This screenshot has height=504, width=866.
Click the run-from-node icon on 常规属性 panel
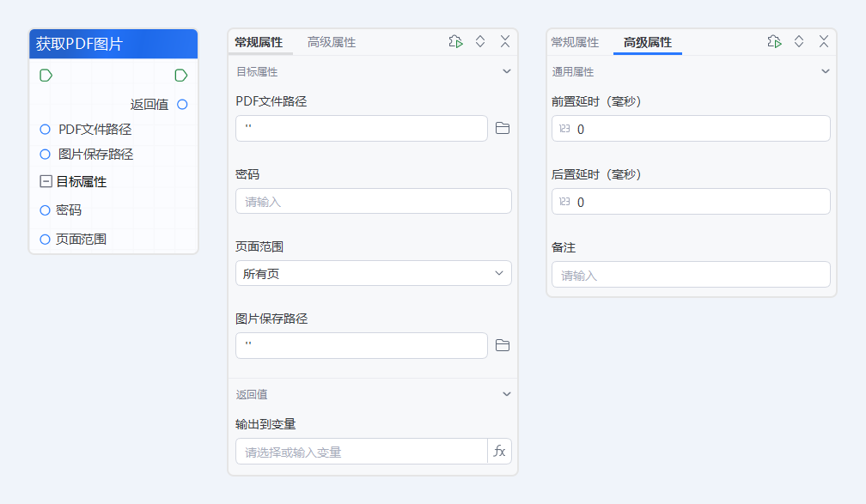click(454, 40)
